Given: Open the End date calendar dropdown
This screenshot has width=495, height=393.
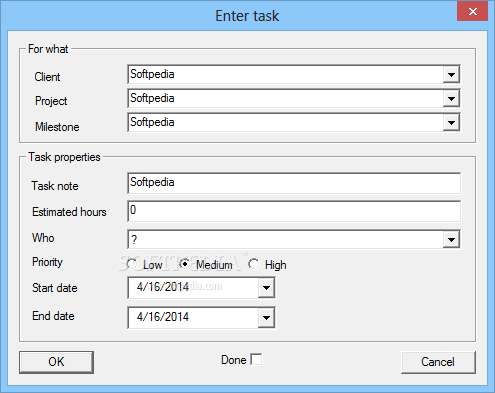Looking at the screenshot, I should [266, 318].
